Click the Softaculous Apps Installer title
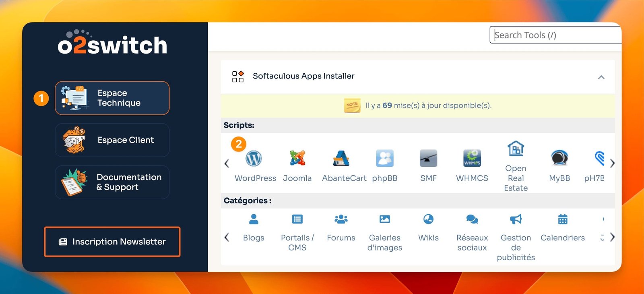Image resolution: width=644 pixels, height=294 pixels. click(303, 76)
